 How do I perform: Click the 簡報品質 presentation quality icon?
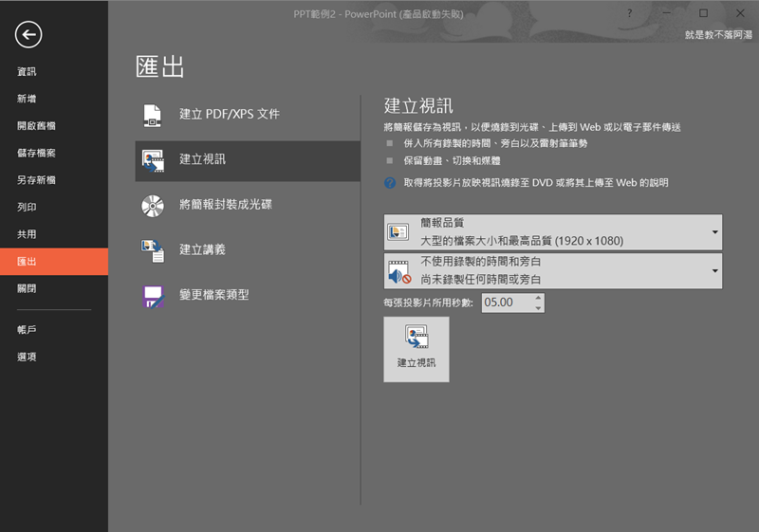point(398,232)
